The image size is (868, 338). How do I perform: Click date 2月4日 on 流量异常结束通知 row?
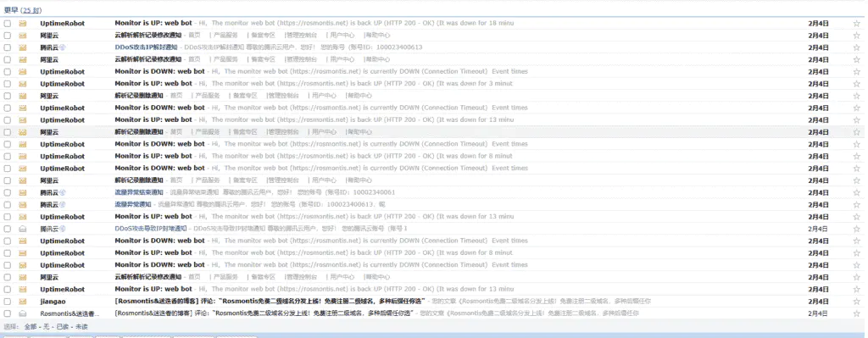pos(818,192)
